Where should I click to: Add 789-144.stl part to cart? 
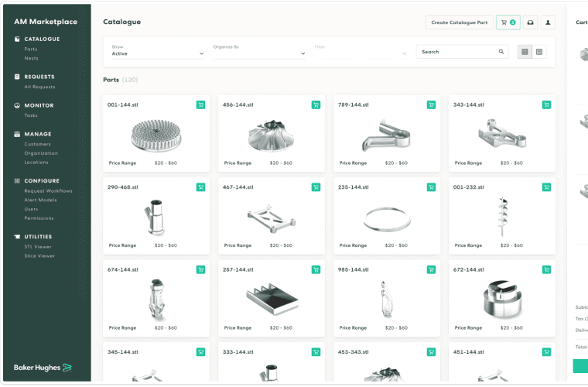tap(431, 104)
